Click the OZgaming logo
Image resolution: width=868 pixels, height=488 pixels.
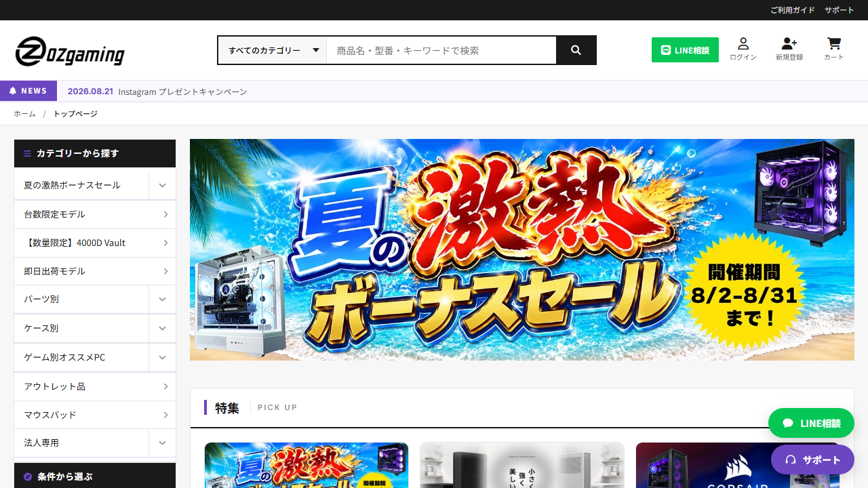70,52
